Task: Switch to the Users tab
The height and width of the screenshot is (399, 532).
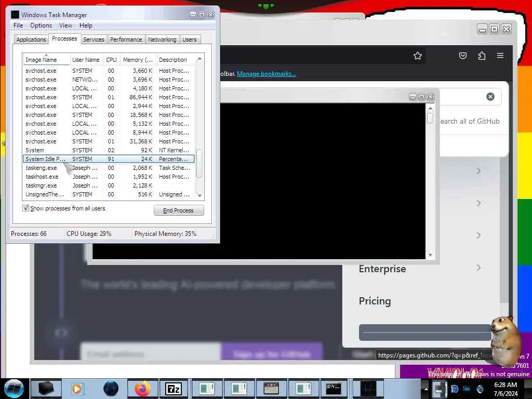Action: [189, 39]
